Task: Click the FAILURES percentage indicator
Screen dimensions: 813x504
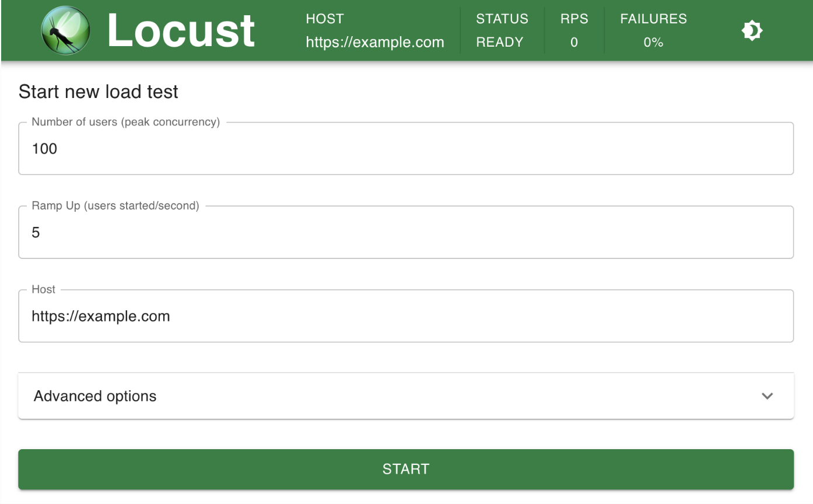Action: coord(653,30)
